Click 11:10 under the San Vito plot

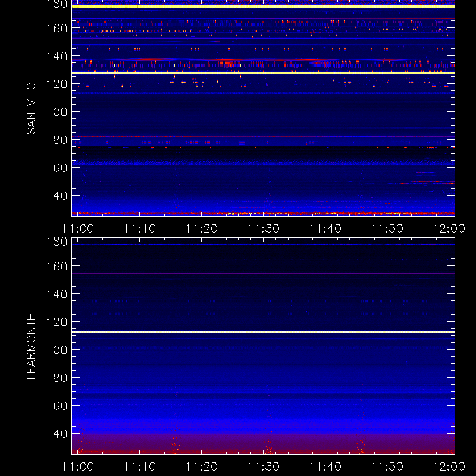pos(140,228)
